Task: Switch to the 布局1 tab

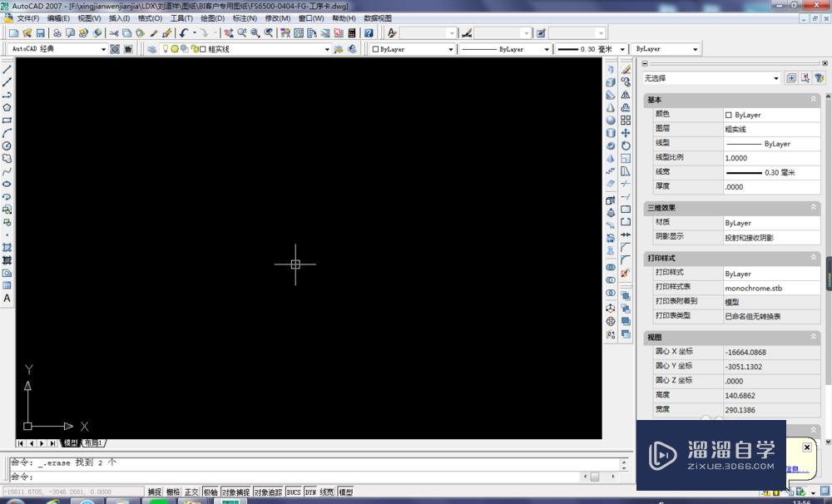Action: [x=93, y=442]
